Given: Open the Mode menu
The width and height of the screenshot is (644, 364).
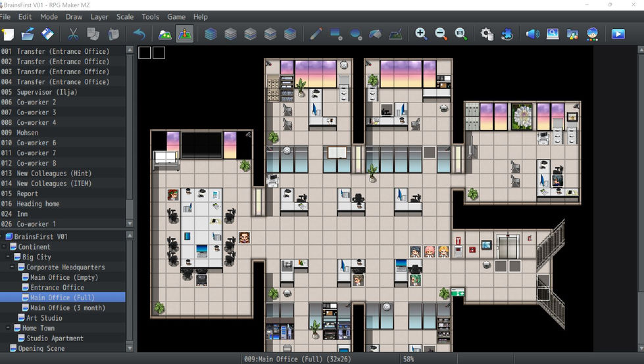Looking at the screenshot, I should tap(49, 17).
